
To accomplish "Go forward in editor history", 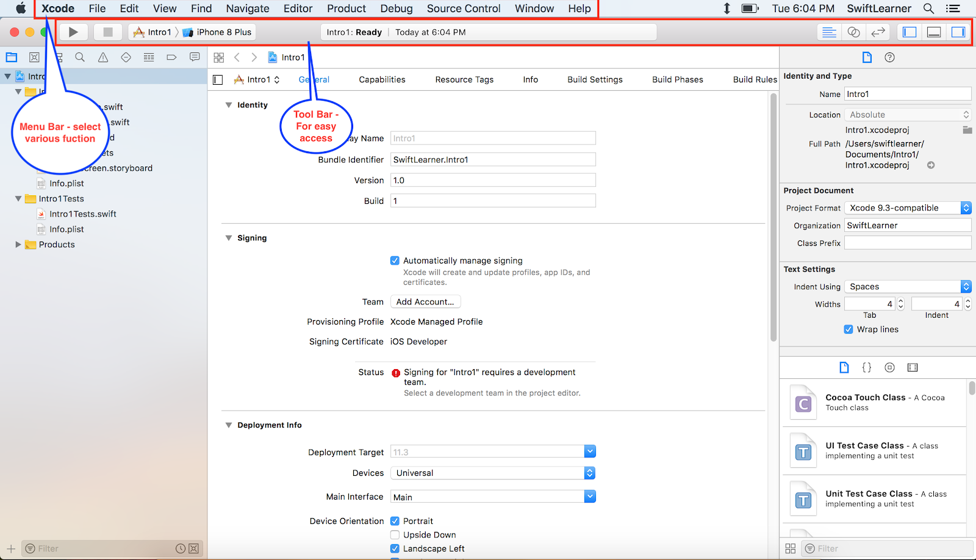I will 254,57.
